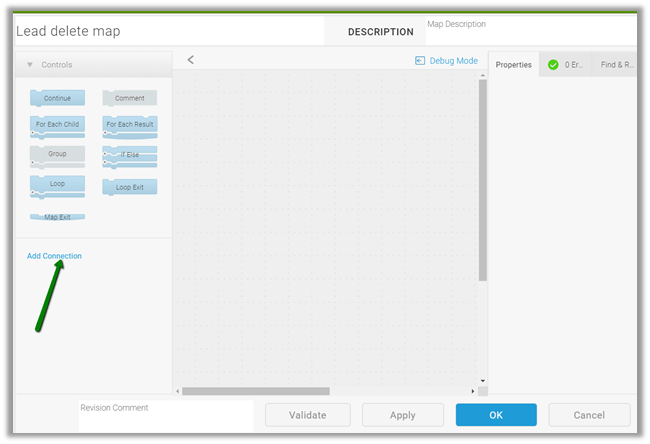Click the canvas scroll down arrow
650x444 pixels.
[483, 381]
